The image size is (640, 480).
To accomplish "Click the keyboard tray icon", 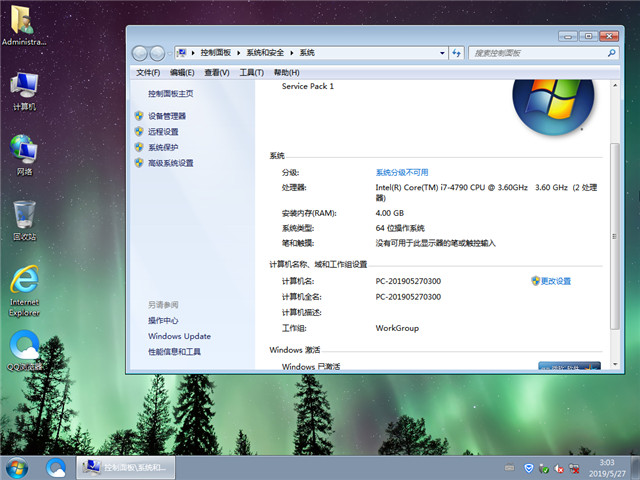I will coord(509,468).
